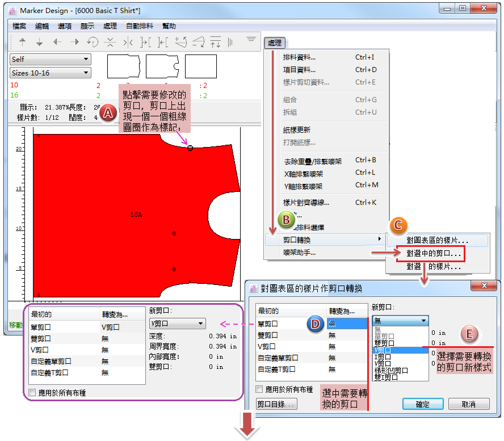Click the up-down alignment arrows tool
504x441 pixels.
click(215, 42)
